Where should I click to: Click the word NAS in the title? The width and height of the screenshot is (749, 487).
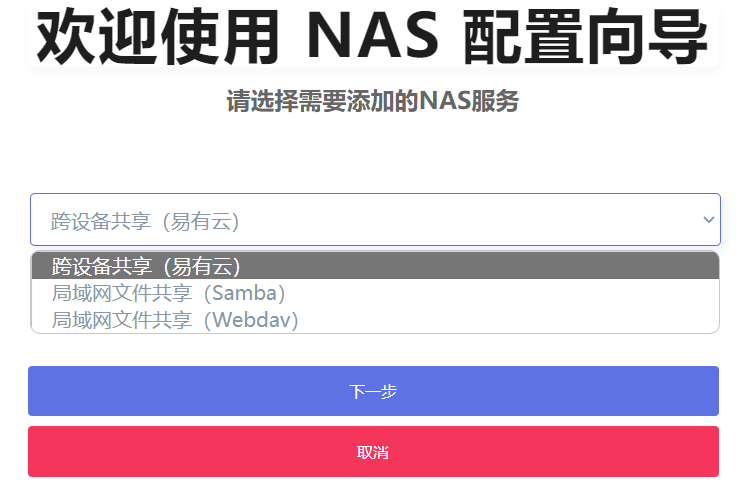pyautogui.click(x=373, y=35)
